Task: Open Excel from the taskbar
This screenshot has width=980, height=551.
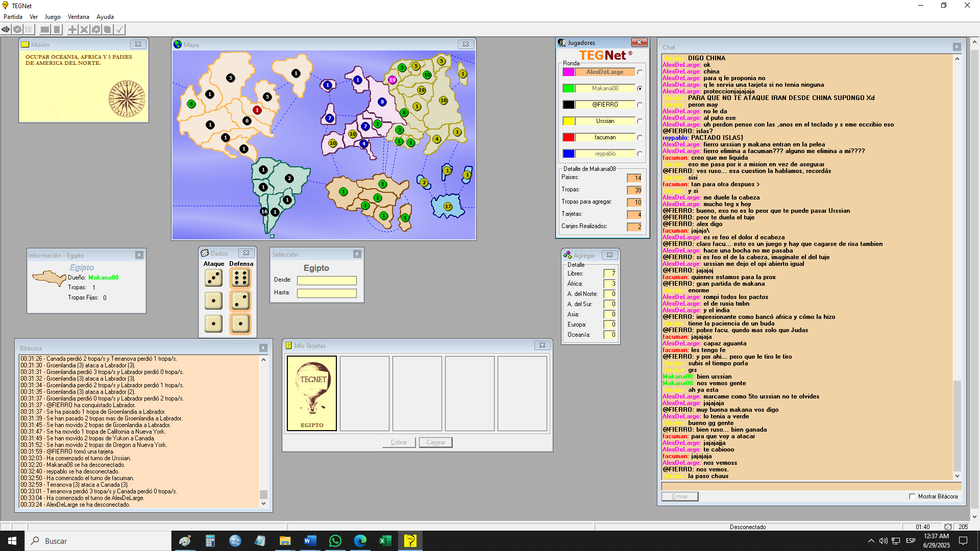Action: pos(385,541)
